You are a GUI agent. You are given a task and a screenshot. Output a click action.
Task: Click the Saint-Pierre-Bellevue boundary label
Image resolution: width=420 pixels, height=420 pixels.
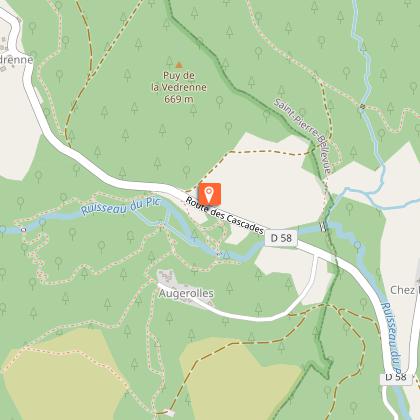[303, 136]
